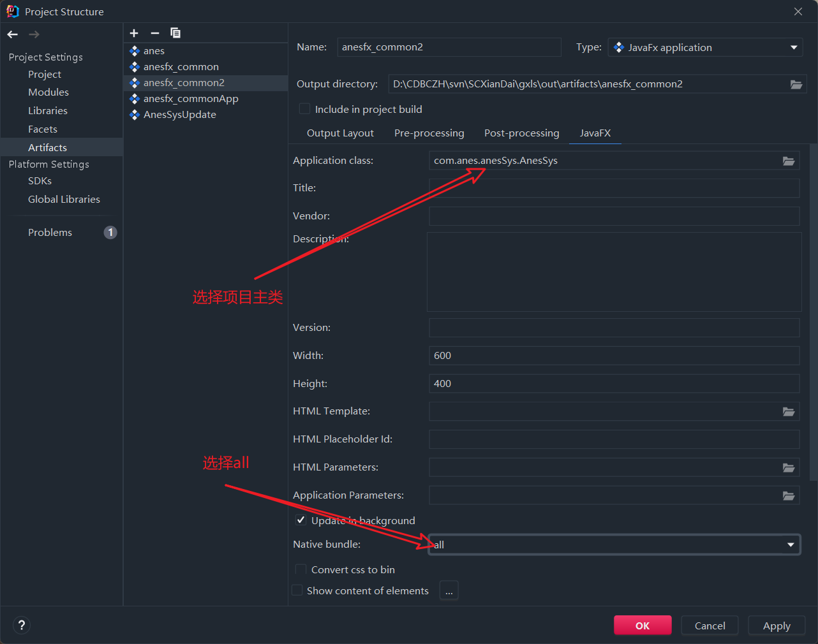Click the Cancel button
This screenshot has height=644, width=818.
point(710,626)
